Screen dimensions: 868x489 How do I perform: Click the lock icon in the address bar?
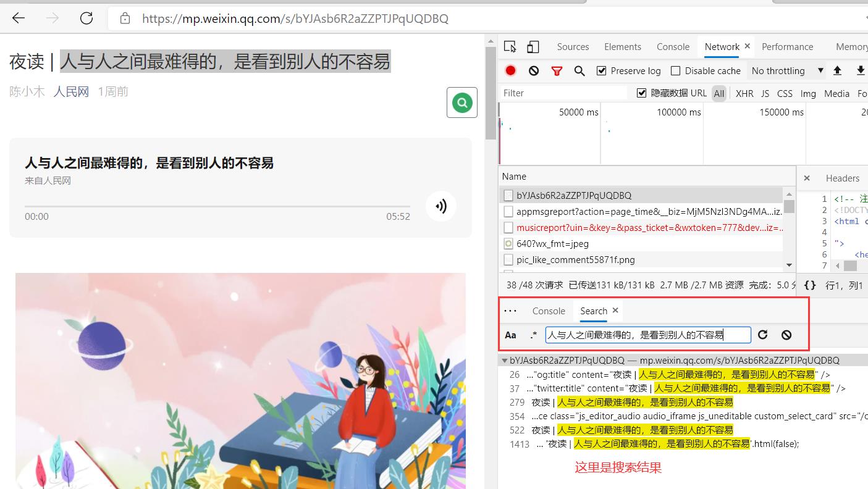tap(125, 18)
